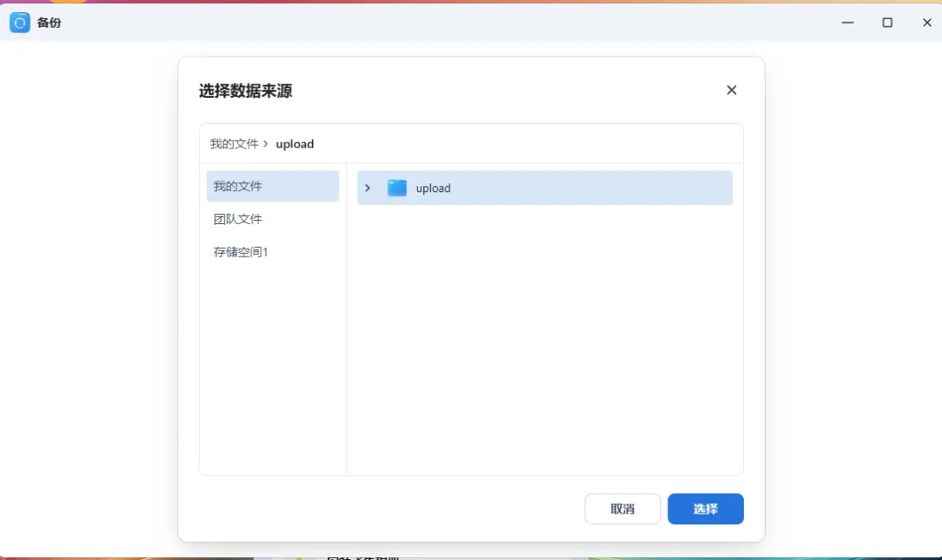Click the 取消 button
Screen dimensions: 942x560
coord(623,509)
